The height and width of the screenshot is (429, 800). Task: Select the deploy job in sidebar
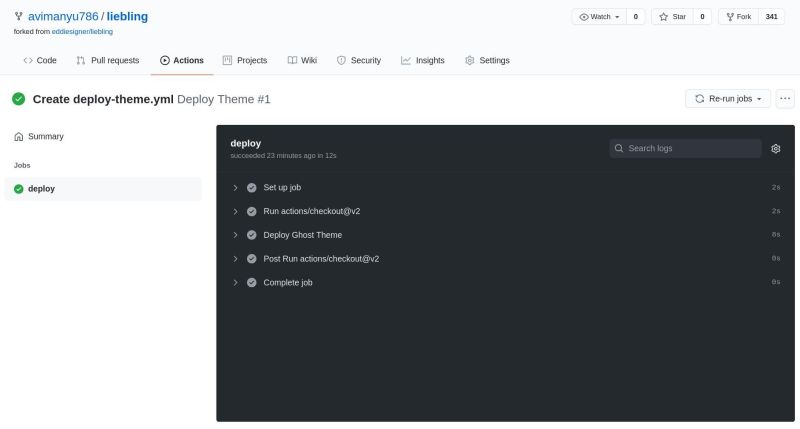[103, 189]
